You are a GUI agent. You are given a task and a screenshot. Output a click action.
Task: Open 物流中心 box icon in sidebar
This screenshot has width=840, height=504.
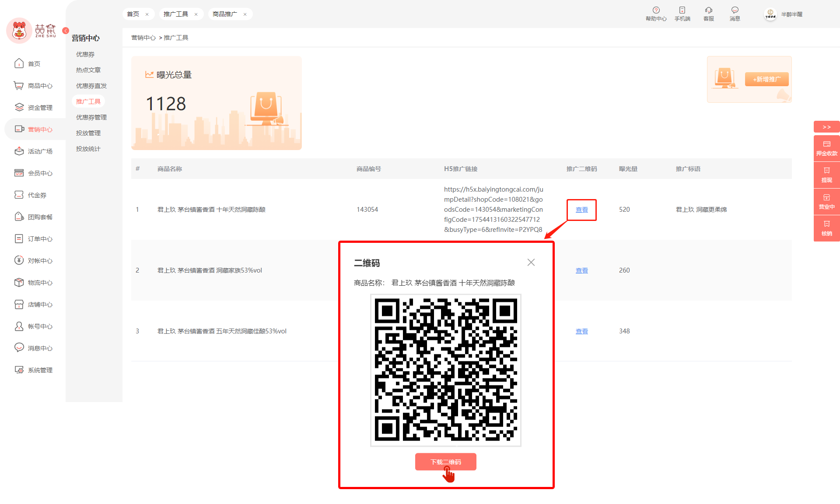[19, 282]
